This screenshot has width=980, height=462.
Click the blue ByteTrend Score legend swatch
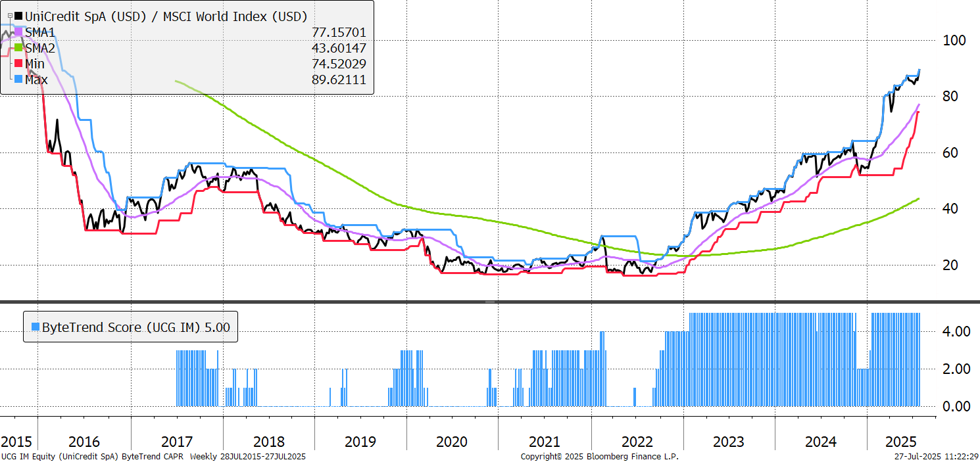click(35, 327)
